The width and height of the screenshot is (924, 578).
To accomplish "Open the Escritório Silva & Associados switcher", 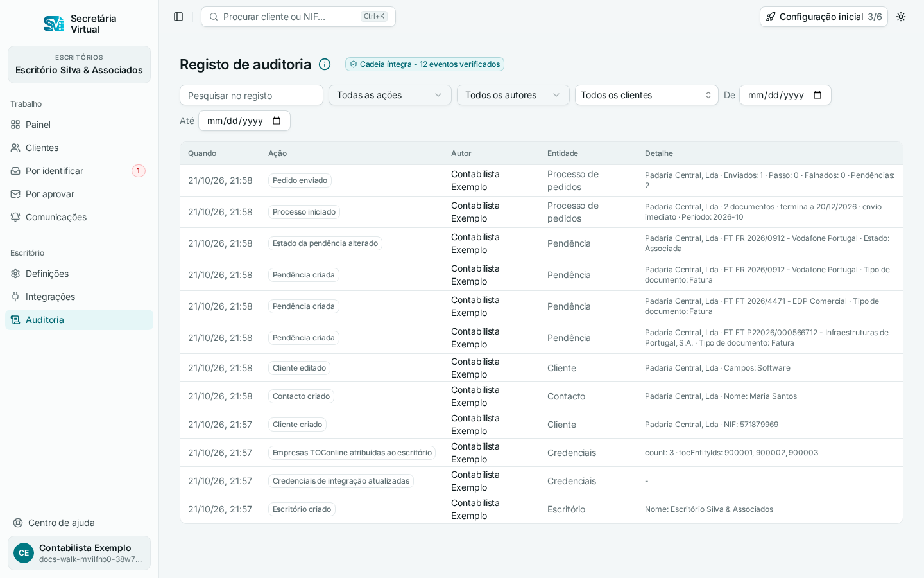I will [79, 64].
